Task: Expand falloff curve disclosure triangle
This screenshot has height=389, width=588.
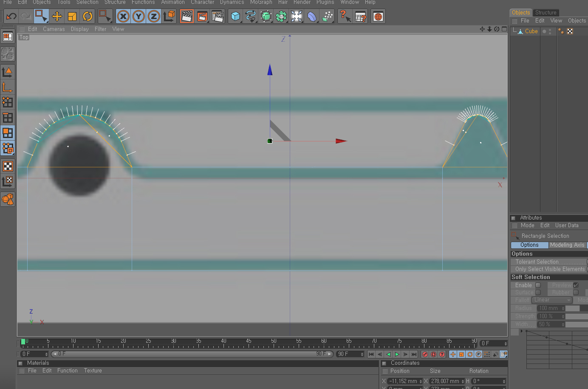Action: [x=522, y=331]
